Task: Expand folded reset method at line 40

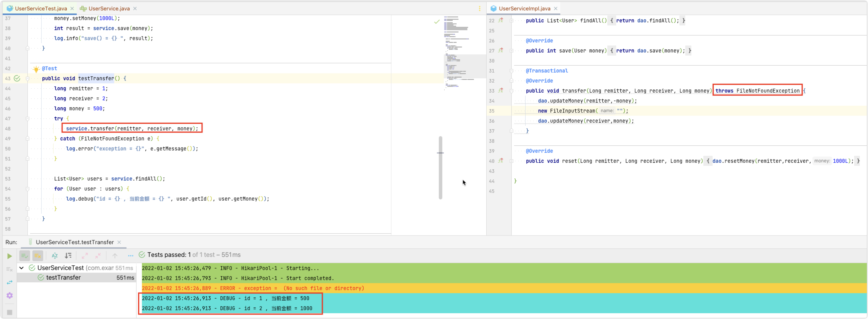Action: click(x=511, y=161)
